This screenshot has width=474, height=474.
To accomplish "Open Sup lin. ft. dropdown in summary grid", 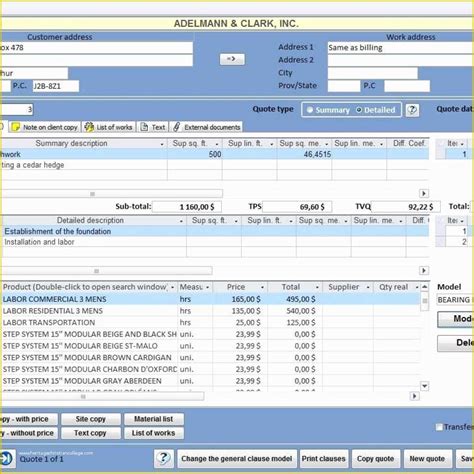I will point(272,144).
